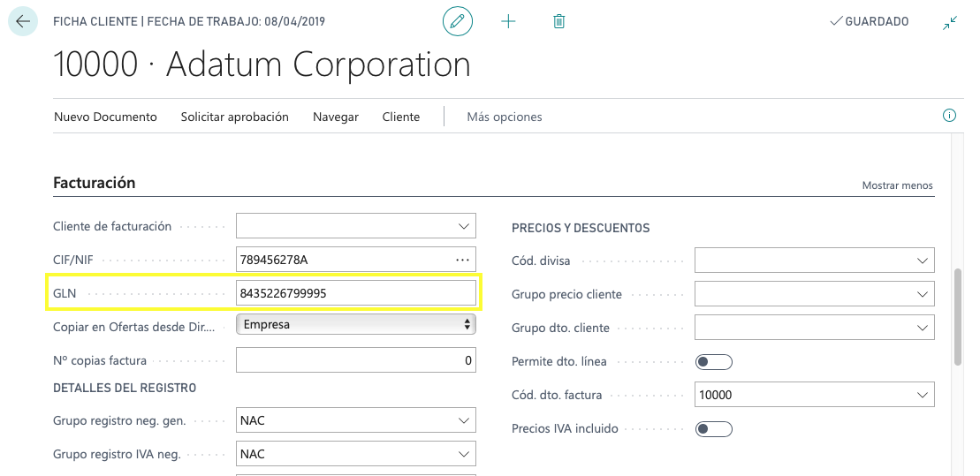Expand Grupo registro neg. gen. dropdown
980x476 pixels.
coord(463,421)
